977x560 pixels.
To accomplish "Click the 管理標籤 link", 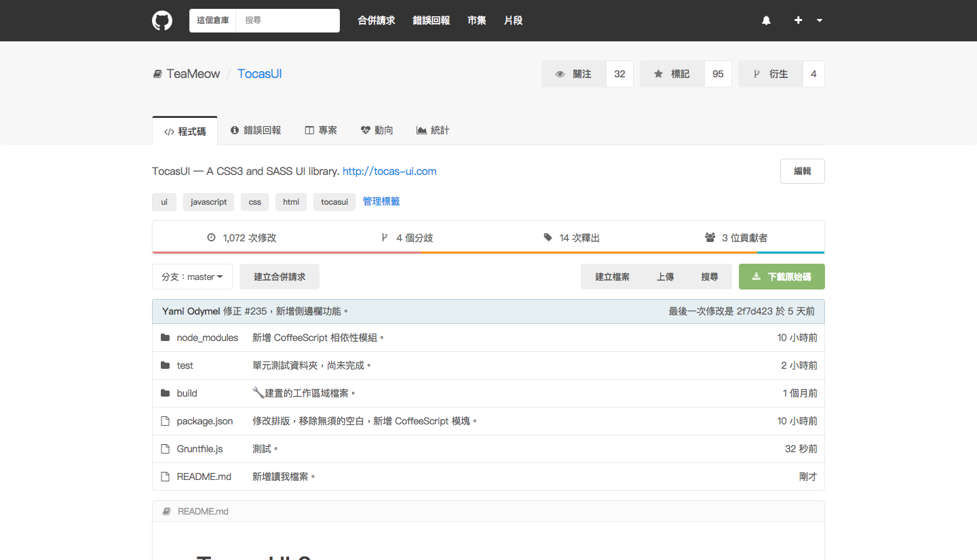I will [x=381, y=201].
